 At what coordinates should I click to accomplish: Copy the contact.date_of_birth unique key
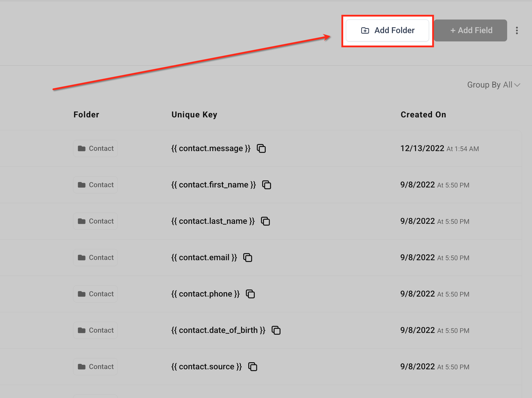[x=276, y=330]
